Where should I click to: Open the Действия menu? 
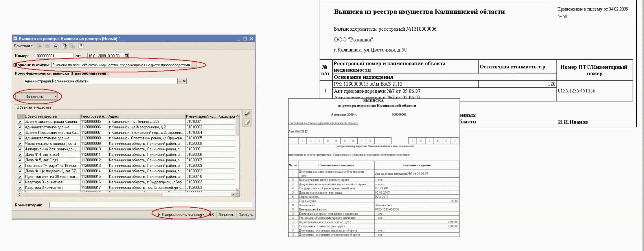click(x=23, y=46)
